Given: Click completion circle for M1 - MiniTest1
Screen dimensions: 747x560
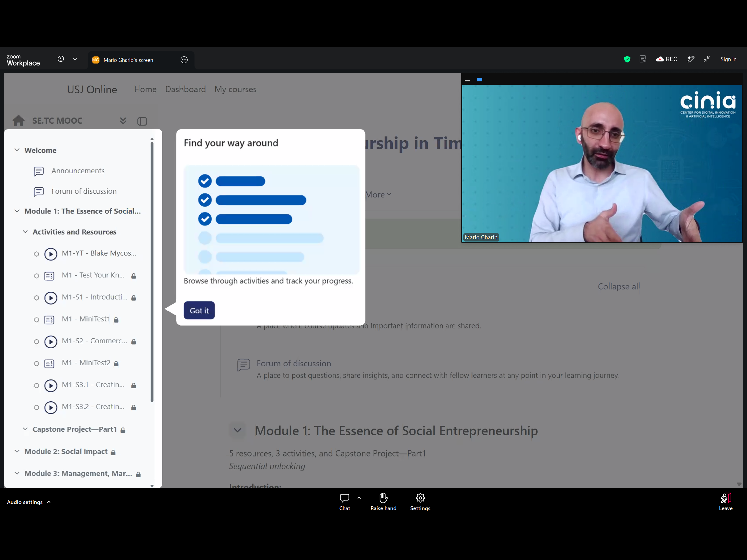Looking at the screenshot, I should tap(36, 320).
